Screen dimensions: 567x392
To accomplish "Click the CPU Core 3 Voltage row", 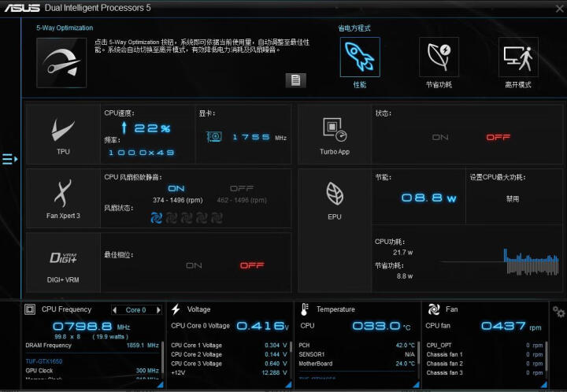I will coord(229,364).
